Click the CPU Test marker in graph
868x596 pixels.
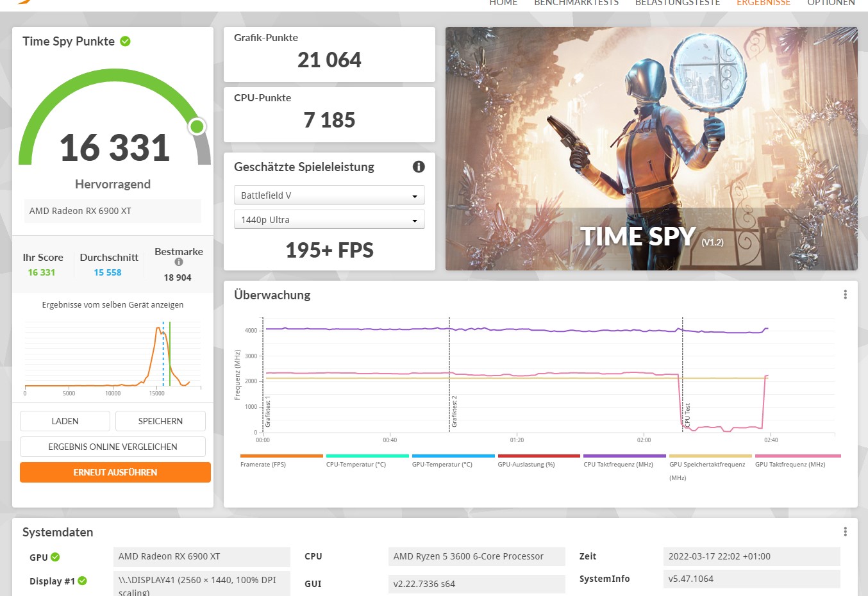688,415
